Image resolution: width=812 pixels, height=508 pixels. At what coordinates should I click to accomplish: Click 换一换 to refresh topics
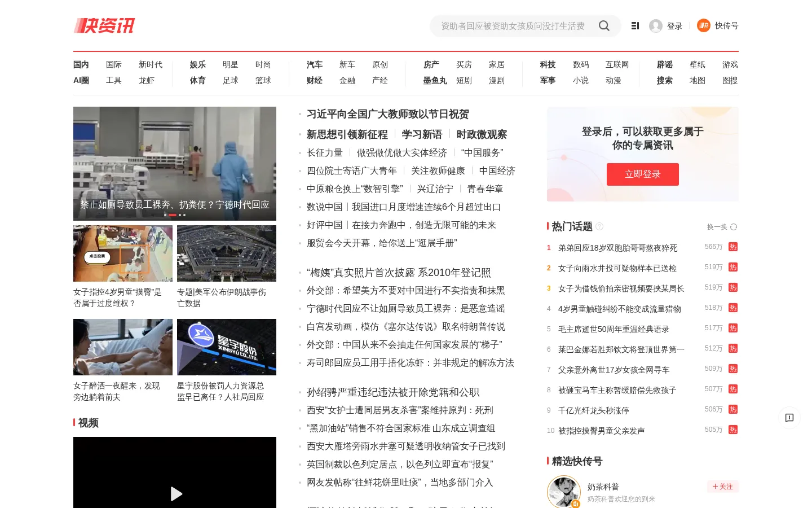717,227
